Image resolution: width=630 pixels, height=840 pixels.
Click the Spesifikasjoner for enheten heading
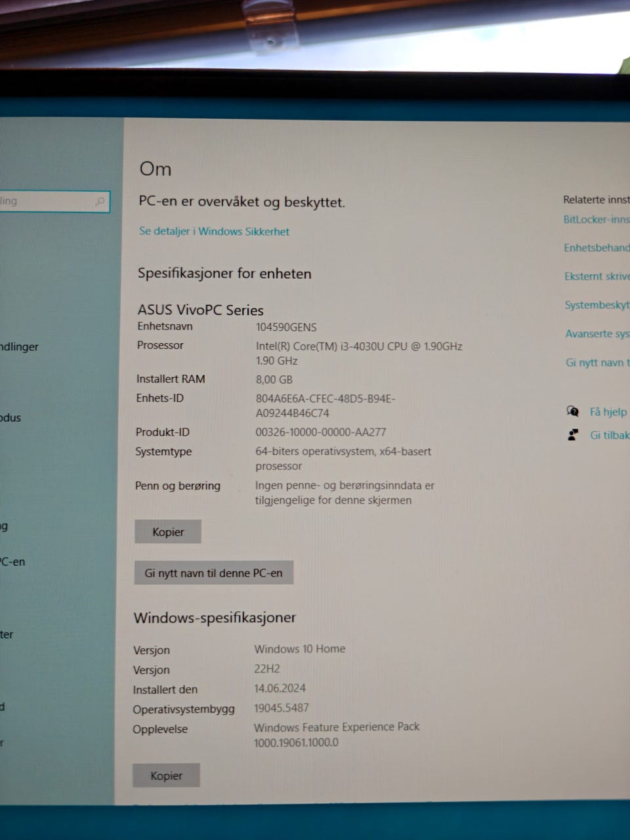224,274
